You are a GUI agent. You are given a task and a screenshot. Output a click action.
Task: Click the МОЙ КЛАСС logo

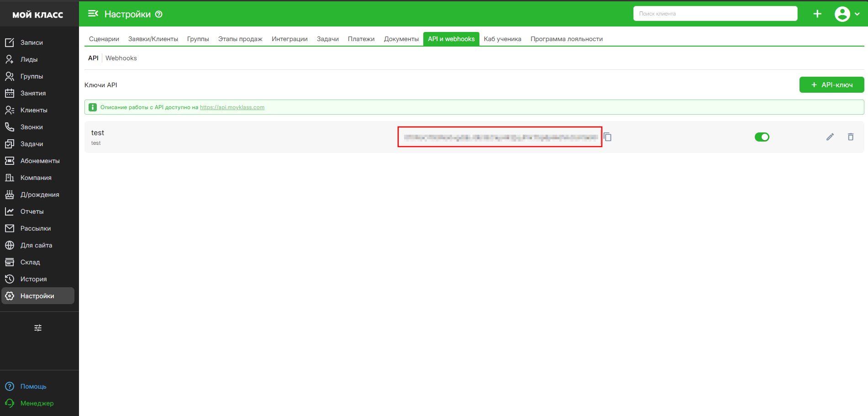tap(38, 15)
